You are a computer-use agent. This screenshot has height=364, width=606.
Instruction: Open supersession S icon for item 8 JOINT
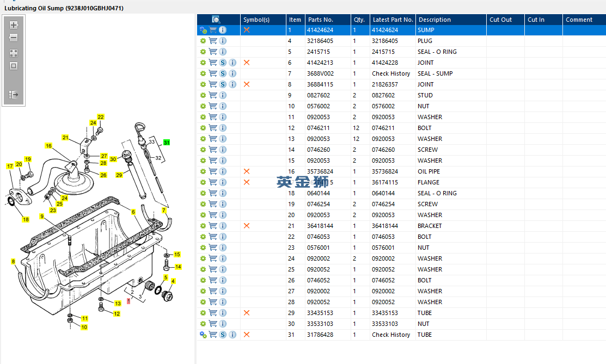(223, 84)
